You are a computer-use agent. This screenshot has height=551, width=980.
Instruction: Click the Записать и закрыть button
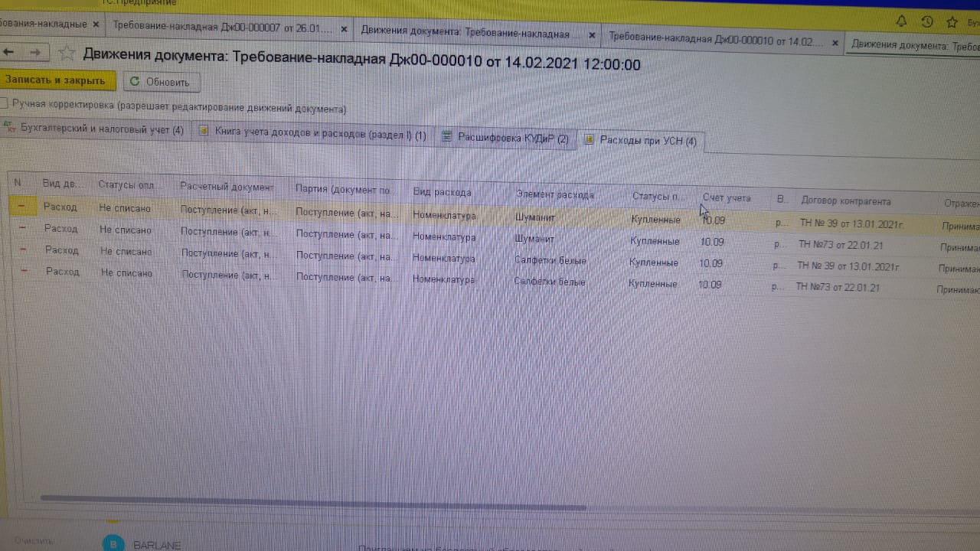tap(56, 80)
